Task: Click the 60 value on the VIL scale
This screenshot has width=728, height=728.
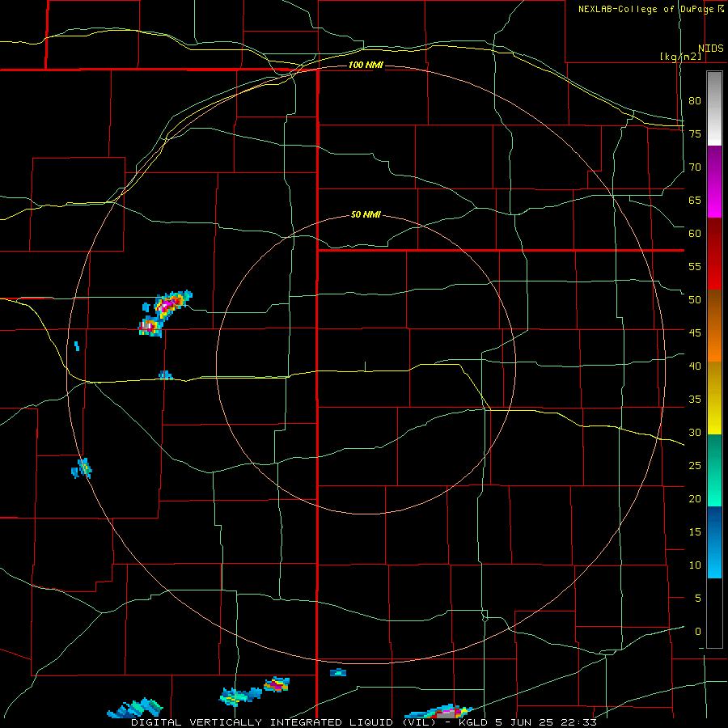Action: point(695,234)
